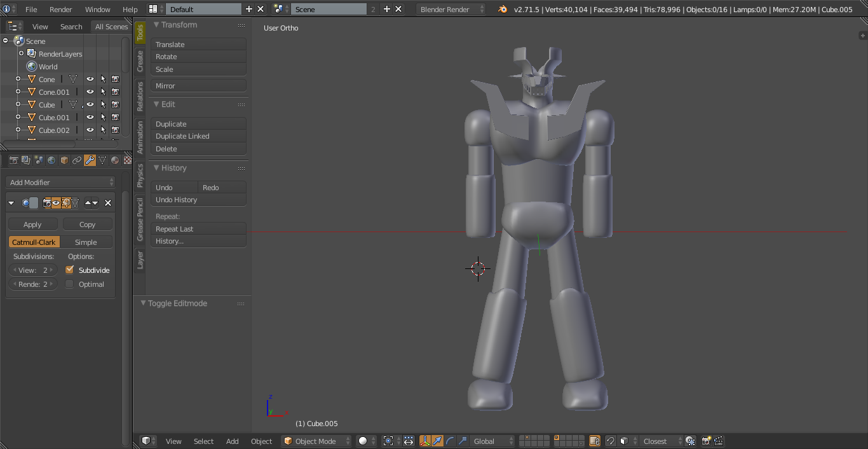Click the Mirror button
The height and width of the screenshot is (449, 868).
coord(198,86)
